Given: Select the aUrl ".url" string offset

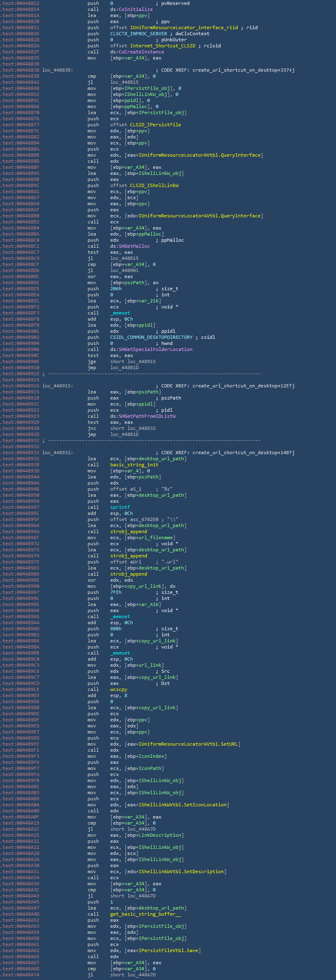Looking at the screenshot, I should (135, 562).
